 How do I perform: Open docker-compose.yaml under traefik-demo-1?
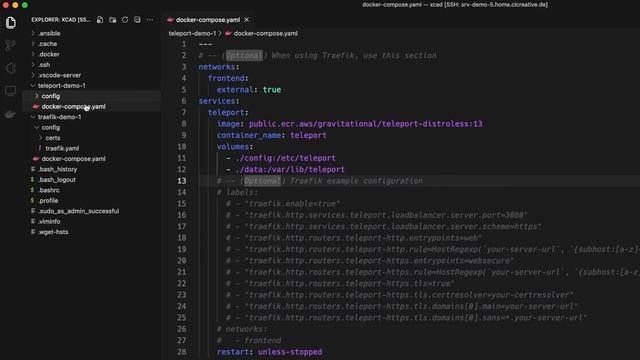tap(73, 159)
